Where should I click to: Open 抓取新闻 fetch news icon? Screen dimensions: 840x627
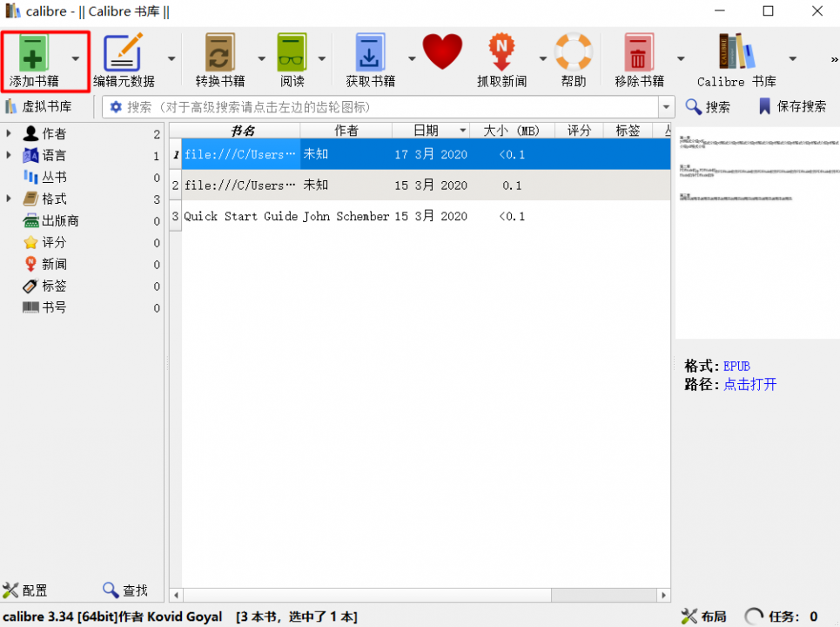pos(501,52)
